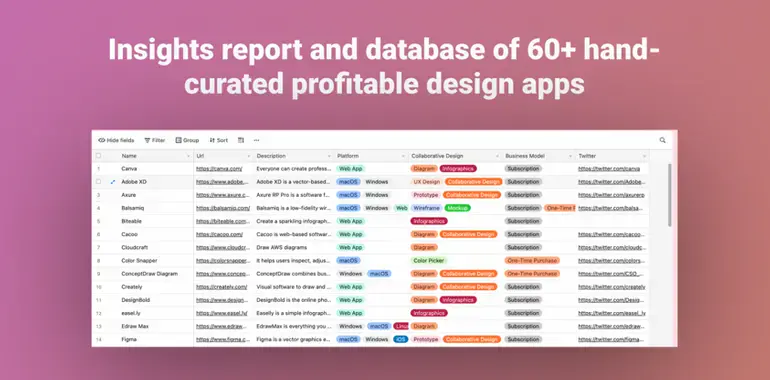770x380 pixels.
Task: Open the Collaborative Design column dropdown
Action: [497, 156]
